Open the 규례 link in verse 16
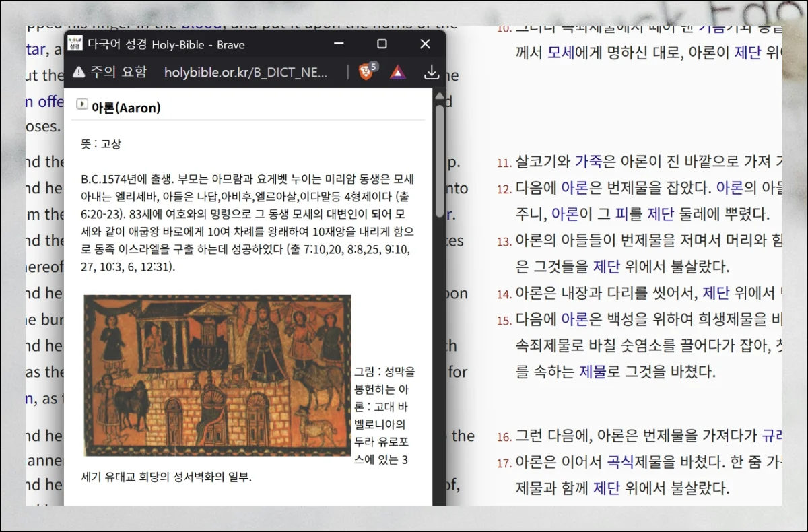This screenshot has width=808, height=532. (772, 436)
